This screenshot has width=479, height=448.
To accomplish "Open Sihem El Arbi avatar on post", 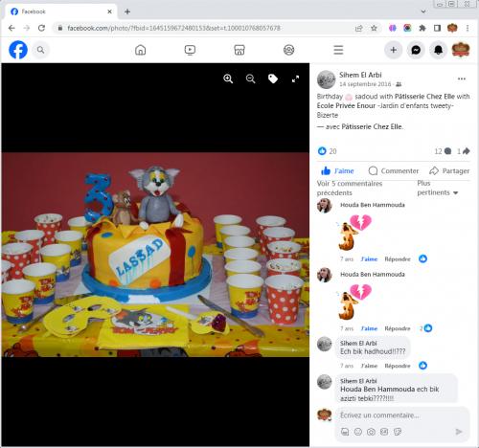I will 326,79.
